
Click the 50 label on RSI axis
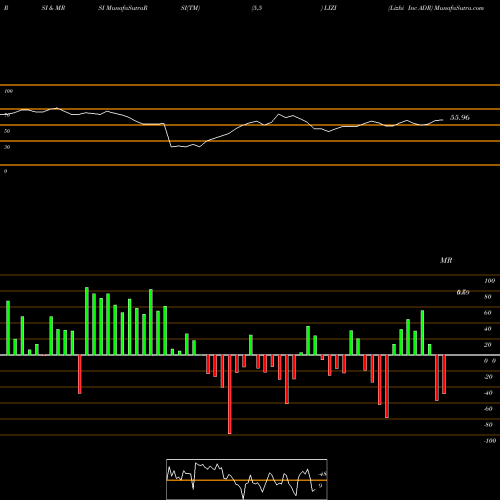click(7, 131)
